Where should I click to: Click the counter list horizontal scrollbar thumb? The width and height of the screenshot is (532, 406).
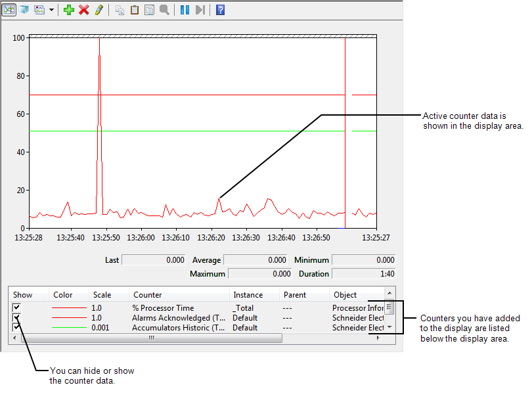pyautogui.click(x=152, y=338)
